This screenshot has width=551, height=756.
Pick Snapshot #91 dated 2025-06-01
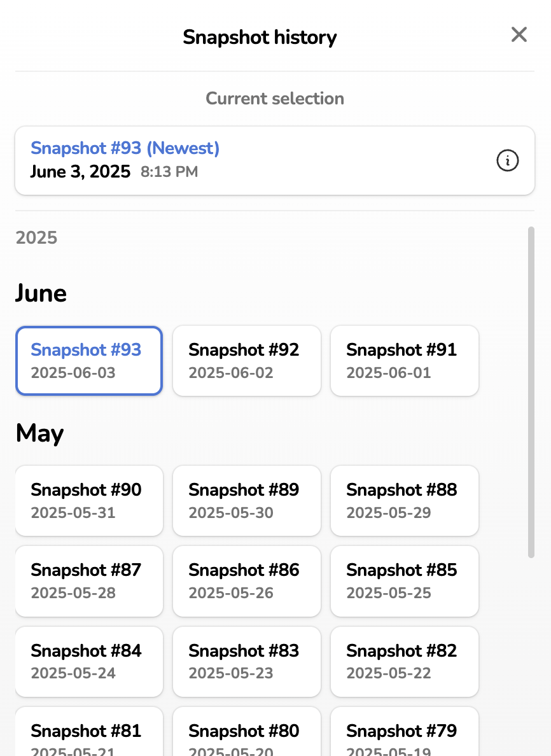pos(405,361)
